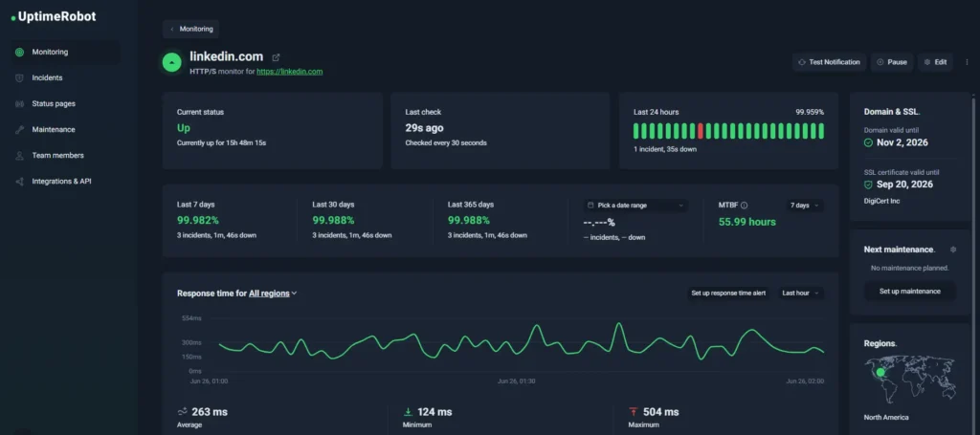980x435 pixels.
Task: Click the calendar icon in date range picker
Action: click(x=590, y=206)
